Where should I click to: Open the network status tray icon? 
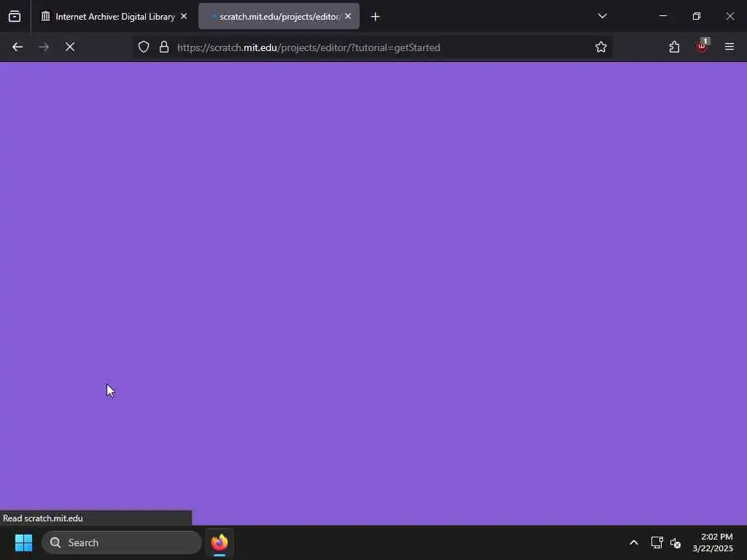coord(657,542)
